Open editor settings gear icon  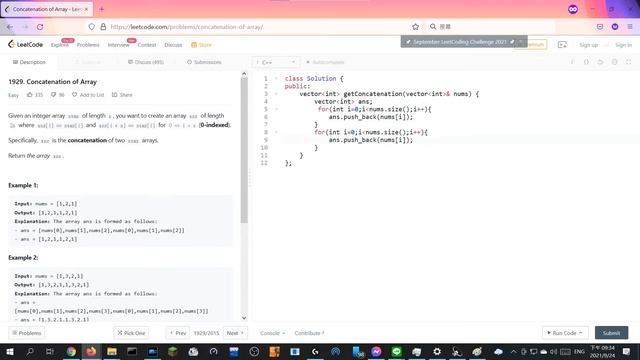click(615, 62)
